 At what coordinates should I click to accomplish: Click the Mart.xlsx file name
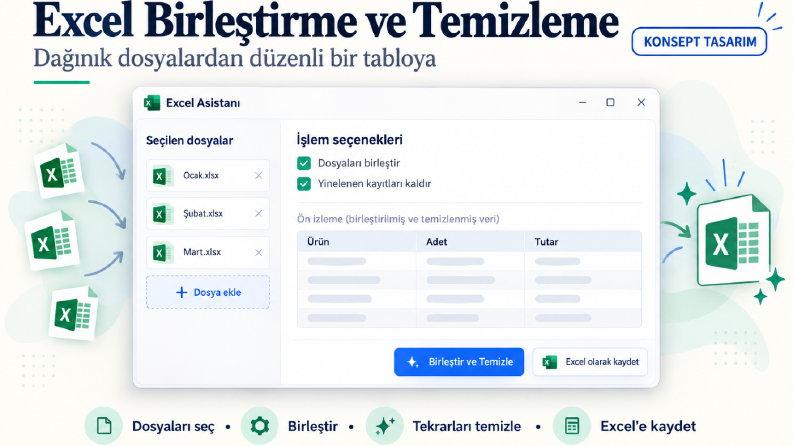point(202,252)
